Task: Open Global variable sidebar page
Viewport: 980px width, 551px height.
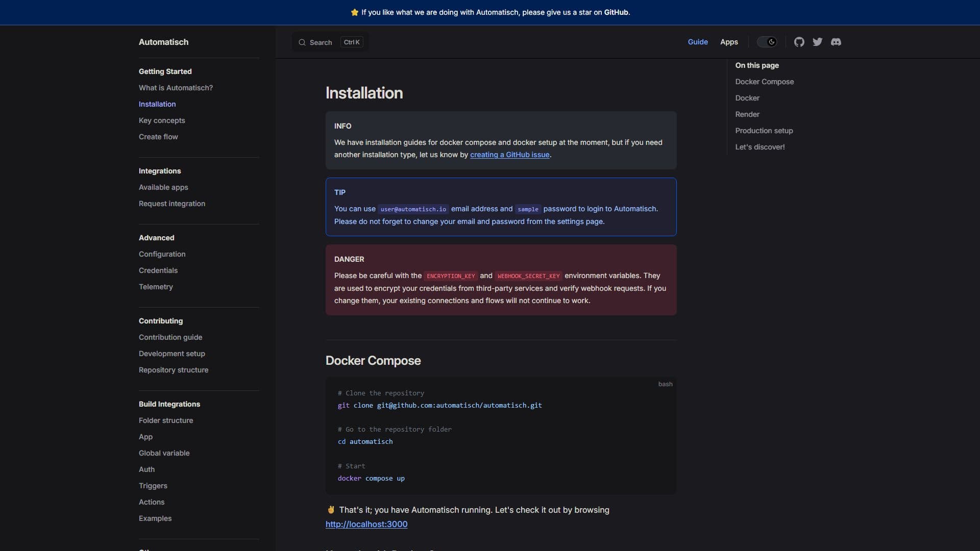Action: pyautogui.click(x=164, y=453)
